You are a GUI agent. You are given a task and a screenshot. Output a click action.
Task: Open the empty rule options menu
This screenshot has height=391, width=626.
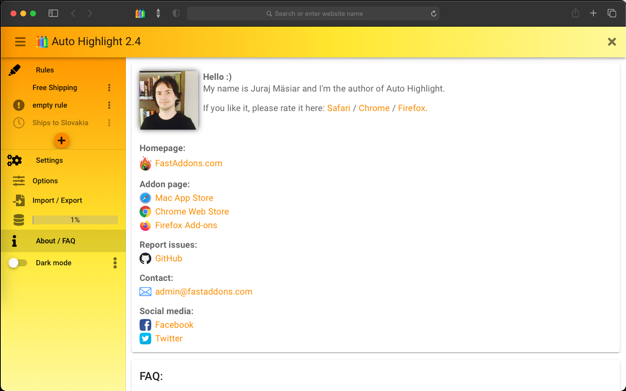[109, 105]
